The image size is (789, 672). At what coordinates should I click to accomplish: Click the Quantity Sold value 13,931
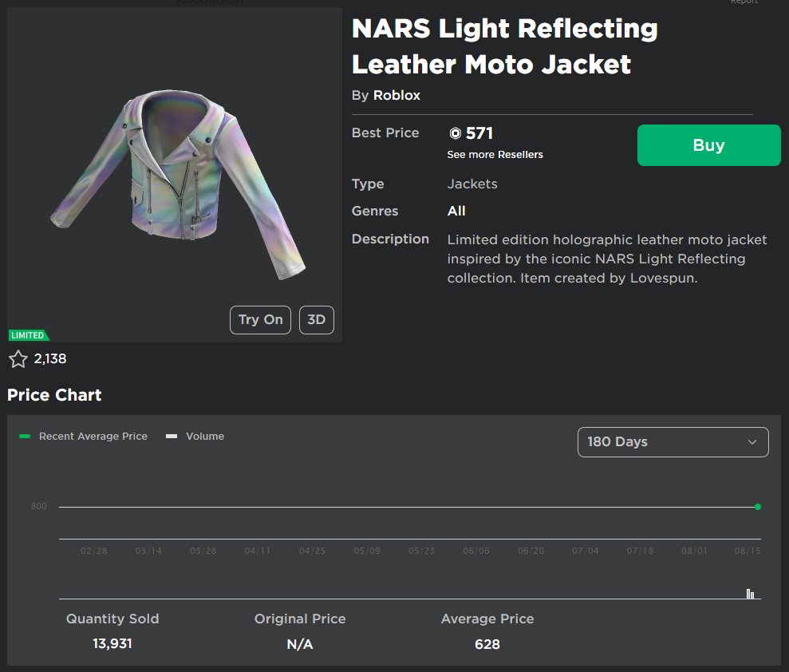[112, 644]
